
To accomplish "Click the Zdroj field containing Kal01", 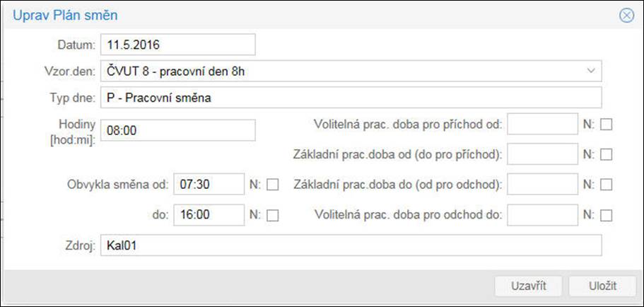I will click(351, 245).
